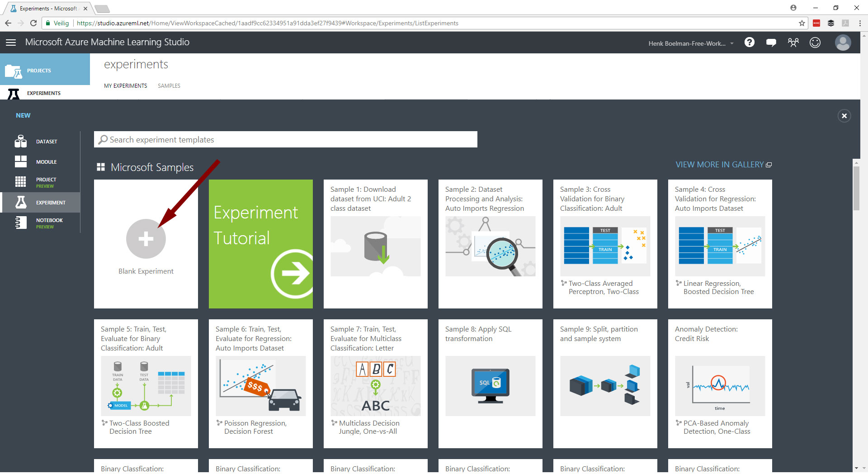Open the Experiment Tutorial tile

(x=261, y=244)
